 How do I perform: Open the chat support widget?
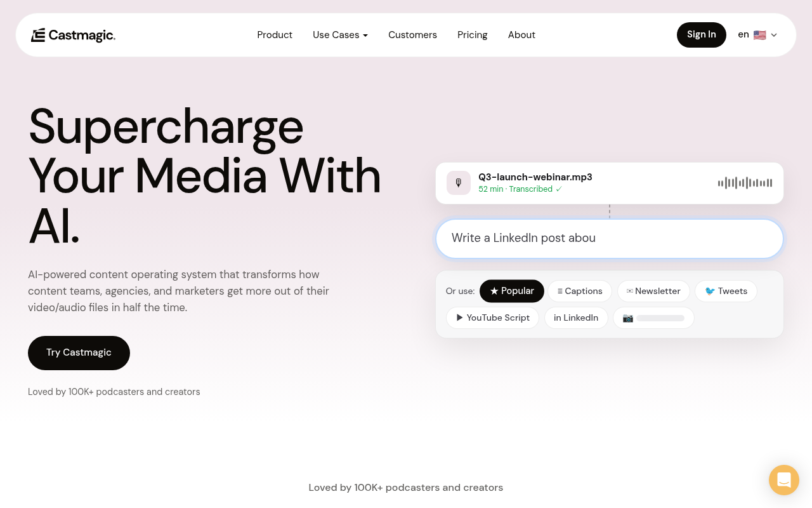784,480
